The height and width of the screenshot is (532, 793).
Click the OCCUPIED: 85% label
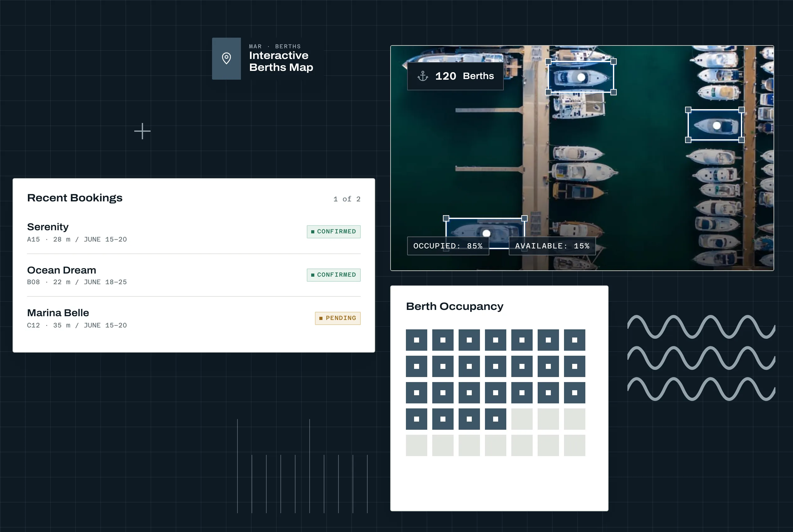click(x=448, y=246)
